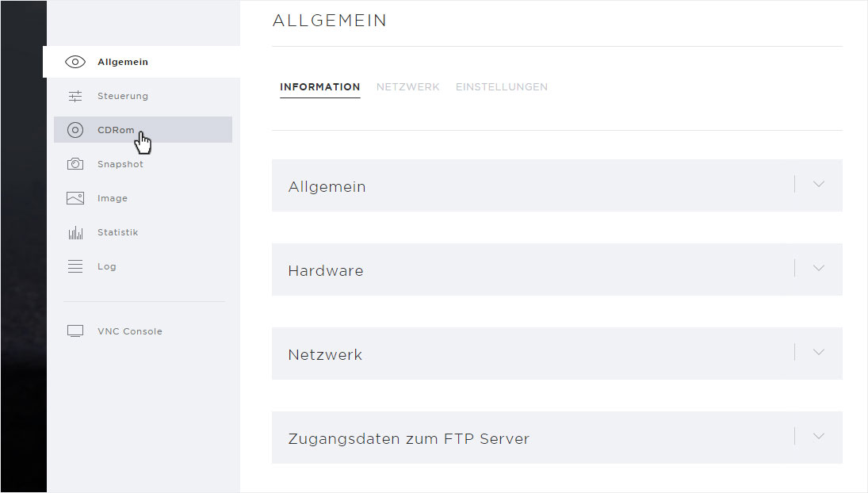The image size is (868, 493).
Task: Click the Steuerung sliders icon
Action: tap(75, 96)
